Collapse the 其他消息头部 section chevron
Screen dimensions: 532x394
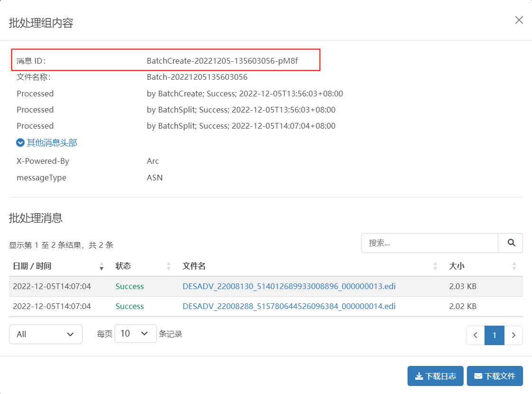pos(20,143)
